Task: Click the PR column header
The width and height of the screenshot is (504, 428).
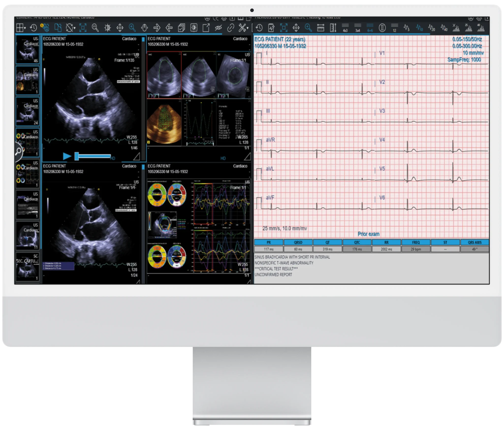Action: (268, 242)
